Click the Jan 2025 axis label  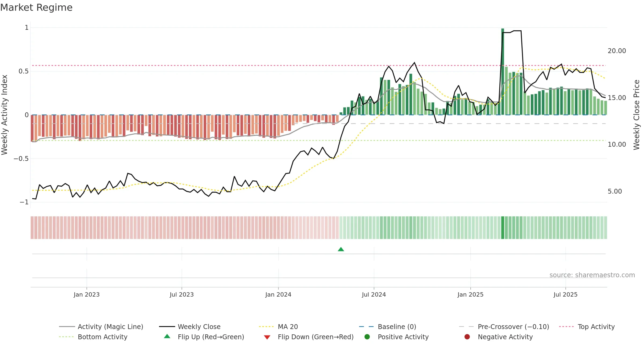coord(470,294)
